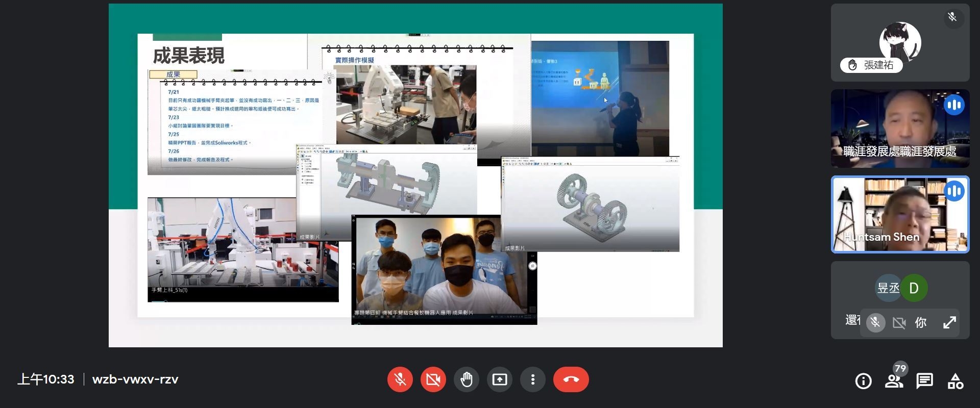This screenshot has width=980, height=408.
Task: Expand the self-view tile with arrows icon
Action: click(949, 322)
